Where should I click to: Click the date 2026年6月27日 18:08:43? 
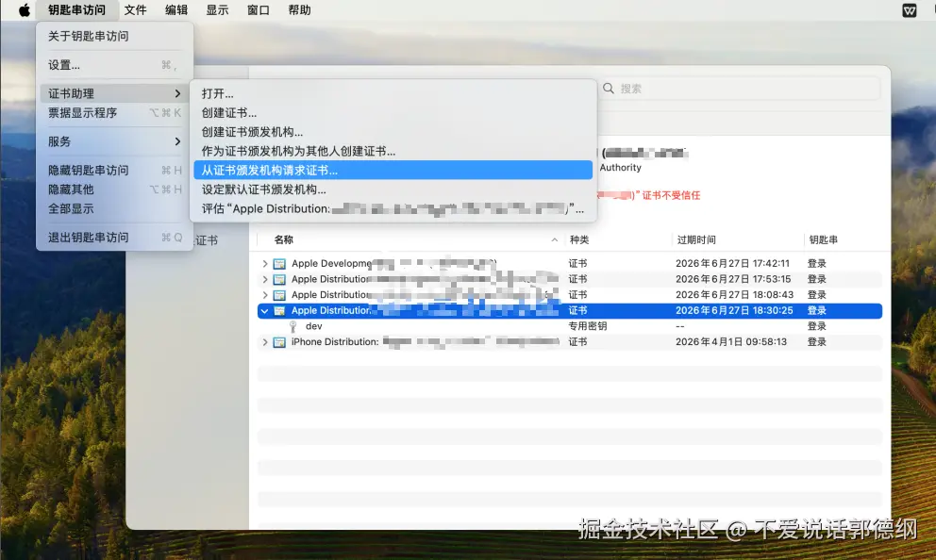coord(734,294)
